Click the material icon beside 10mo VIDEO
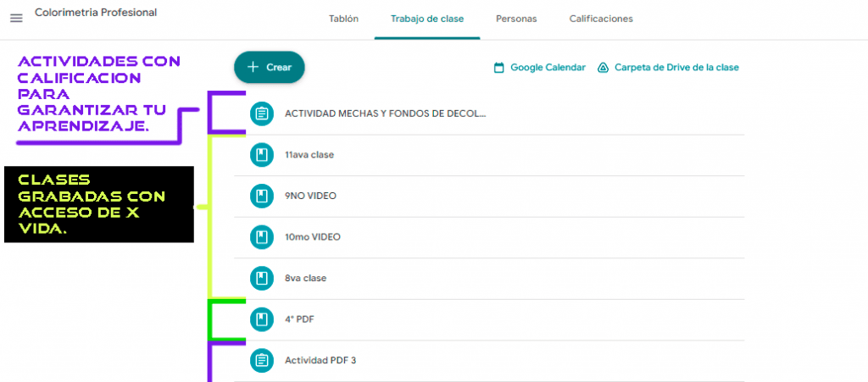The height and width of the screenshot is (382, 868). pyautogui.click(x=262, y=237)
